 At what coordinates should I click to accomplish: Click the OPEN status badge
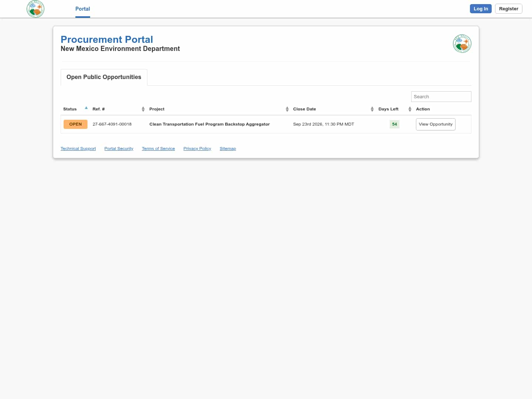coord(75,124)
